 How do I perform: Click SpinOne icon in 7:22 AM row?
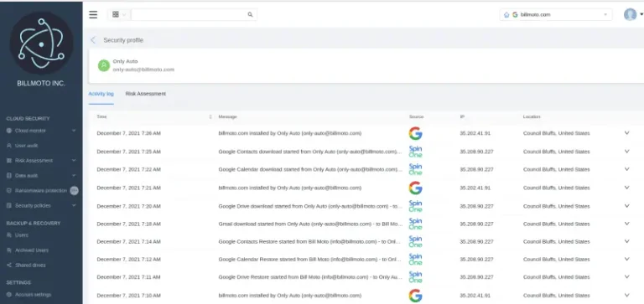[415, 169]
